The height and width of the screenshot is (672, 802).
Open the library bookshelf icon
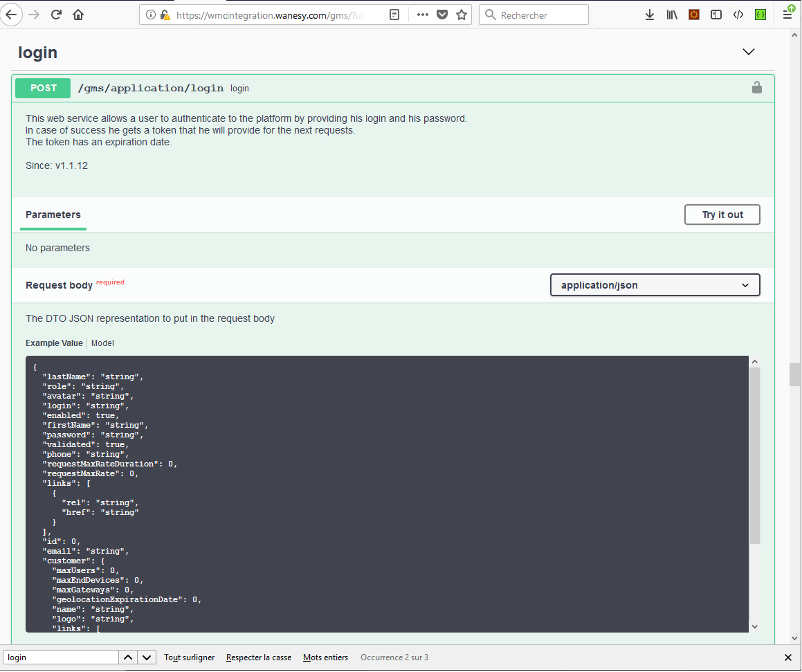[671, 15]
